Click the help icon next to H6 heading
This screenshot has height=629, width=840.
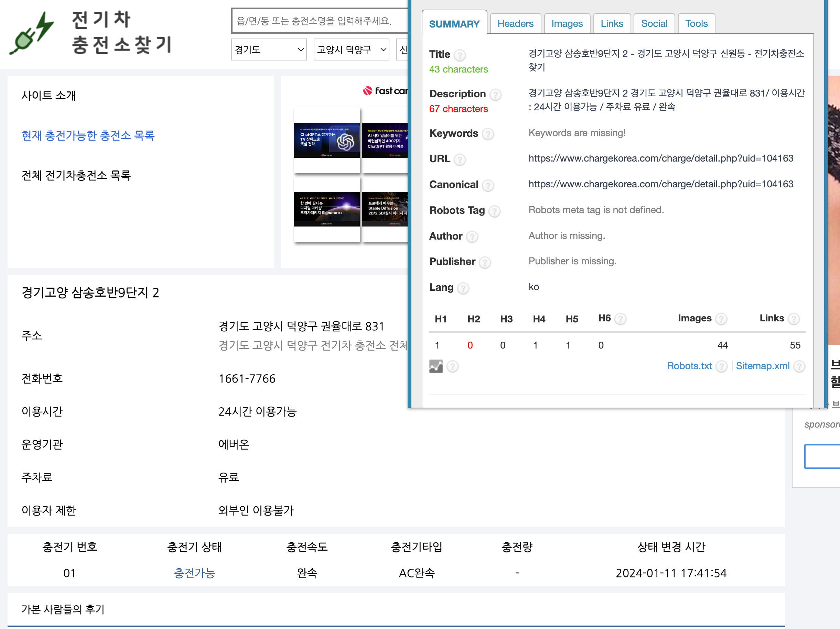click(x=620, y=319)
